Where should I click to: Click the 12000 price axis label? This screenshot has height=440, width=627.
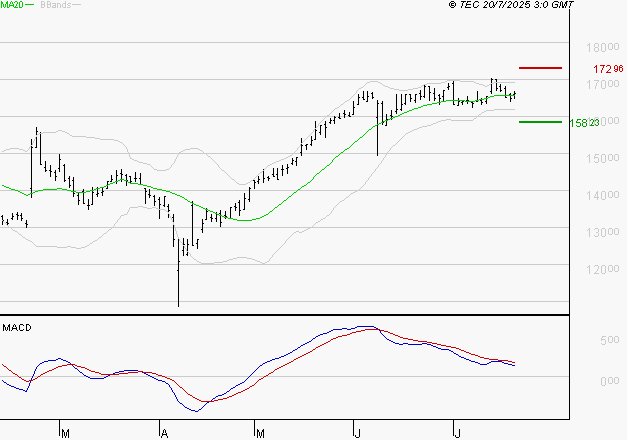point(603,270)
